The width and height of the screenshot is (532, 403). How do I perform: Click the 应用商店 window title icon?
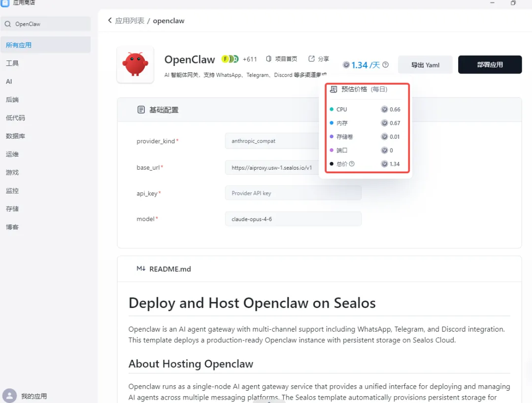coord(5,3)
